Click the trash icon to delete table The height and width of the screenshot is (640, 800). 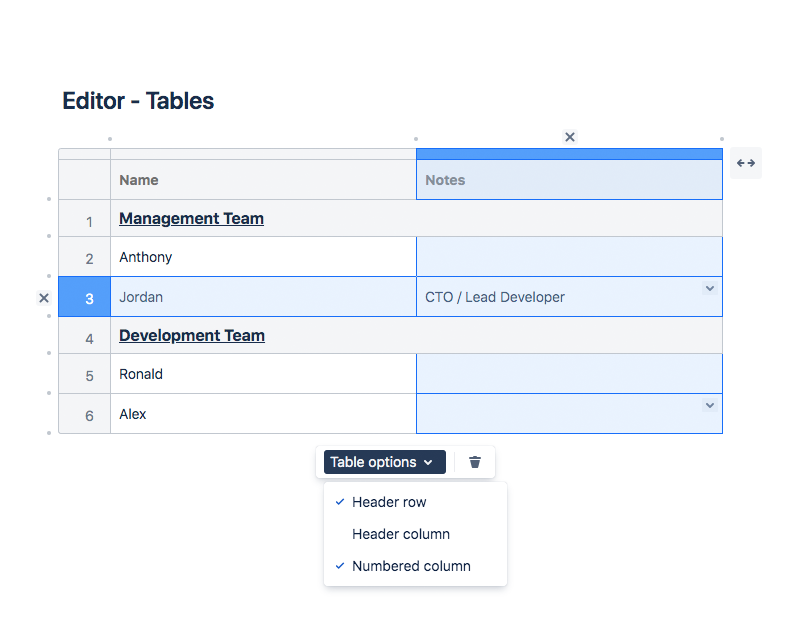[x=475, y=462]
